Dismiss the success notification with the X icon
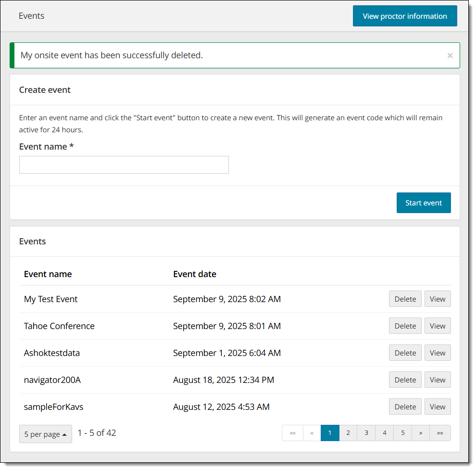This screenshot has height=470, width=476. coord(450,56)
